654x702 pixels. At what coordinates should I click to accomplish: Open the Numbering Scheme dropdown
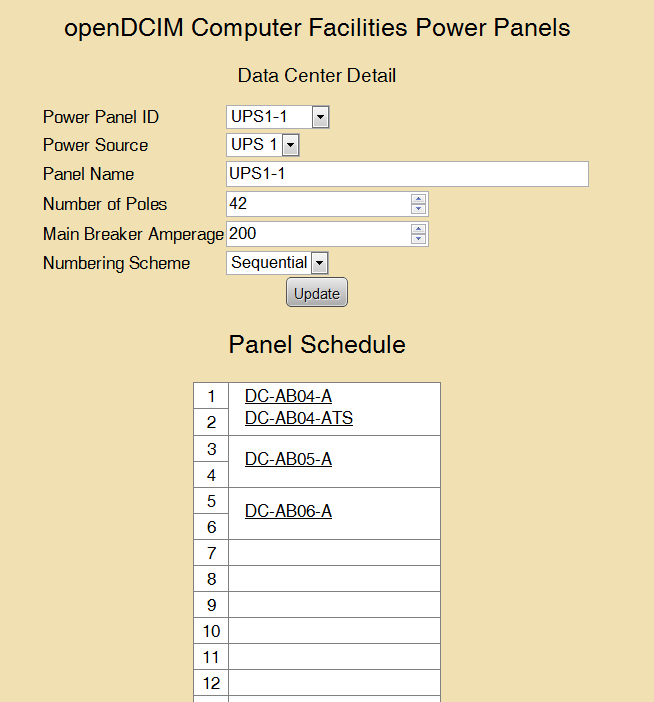[277, 263]
